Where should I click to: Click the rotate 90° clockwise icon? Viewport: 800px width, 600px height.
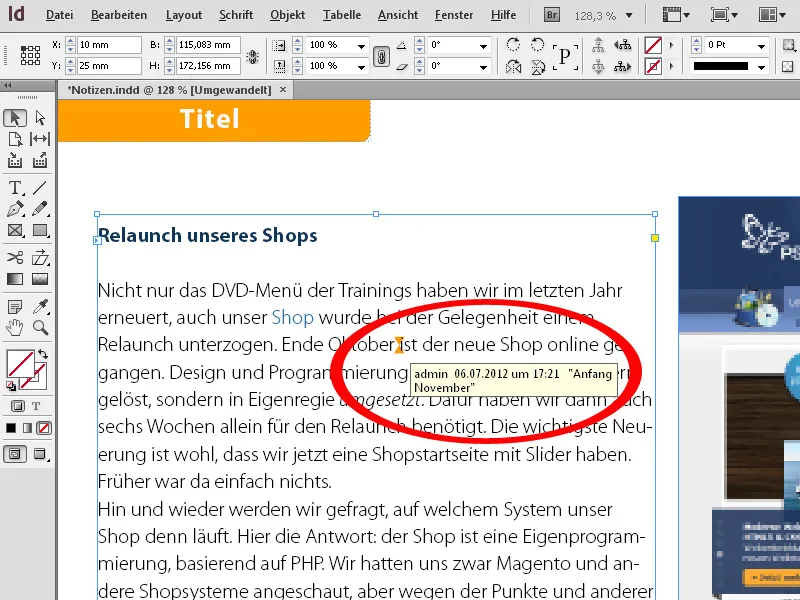513,45
